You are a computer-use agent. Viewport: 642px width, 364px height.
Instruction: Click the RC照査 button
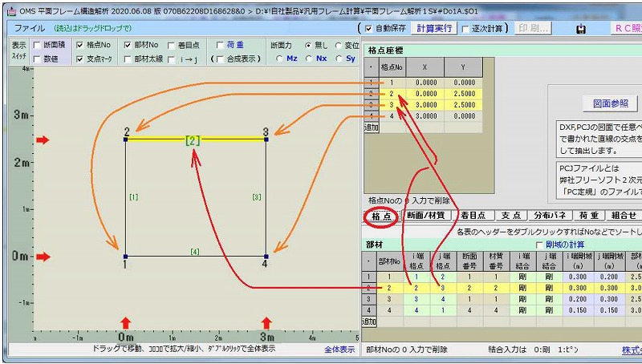click(627, 28)
